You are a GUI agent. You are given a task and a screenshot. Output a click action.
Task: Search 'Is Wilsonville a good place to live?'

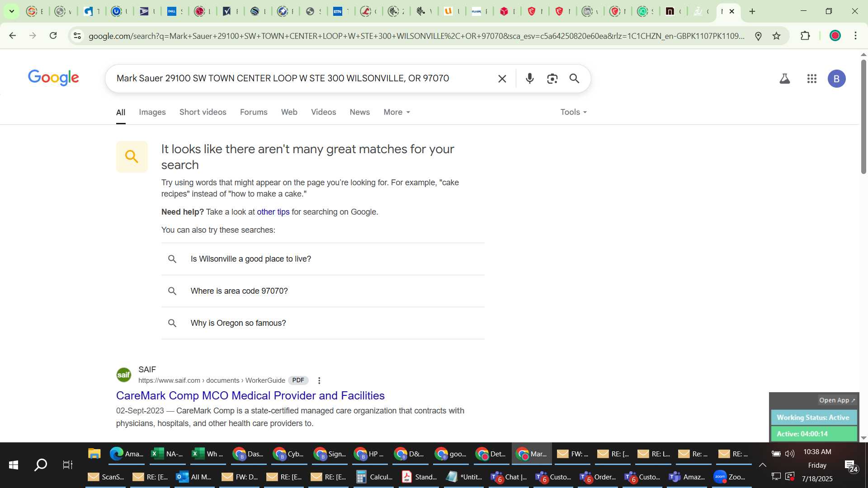coord(323,259)
